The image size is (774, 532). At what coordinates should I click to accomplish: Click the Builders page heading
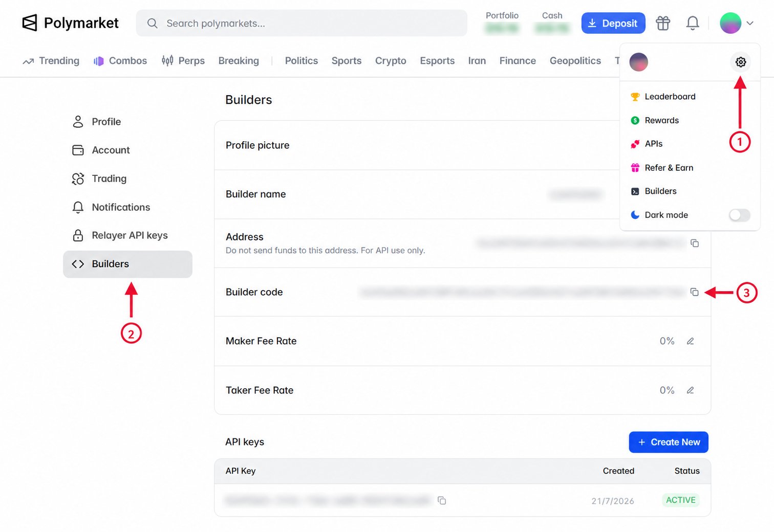249,100
